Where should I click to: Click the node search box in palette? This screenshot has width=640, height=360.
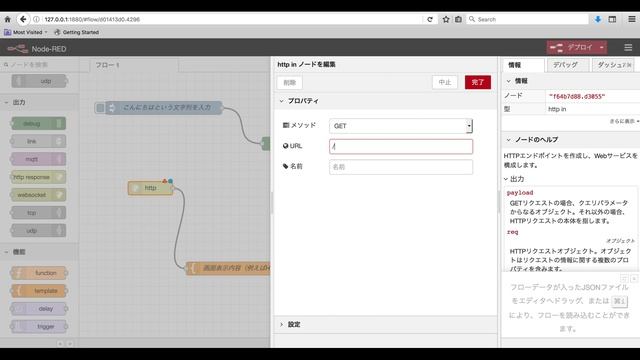(x=39, y=64)
